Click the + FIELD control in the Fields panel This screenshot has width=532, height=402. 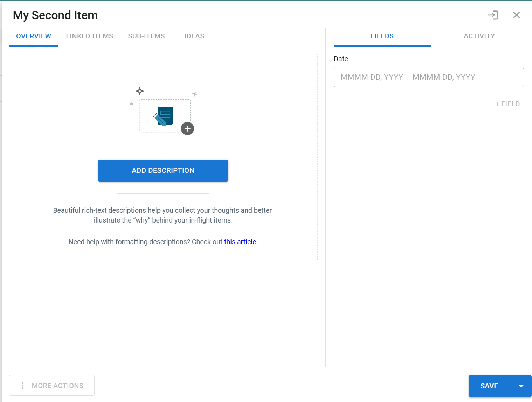click(x=507, y=104)
